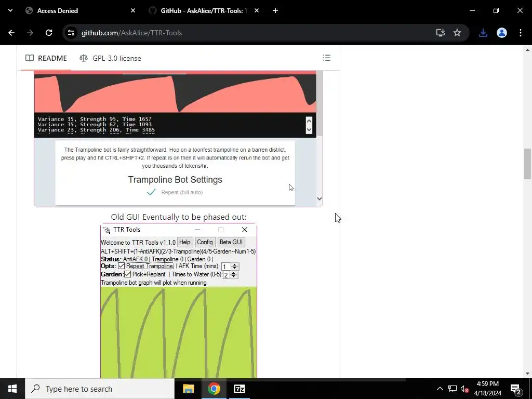Select the GPL-3.0 license tab

tap(110, 58)
